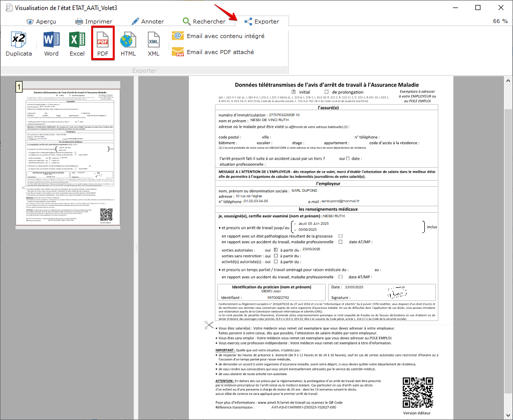513x420 pixels.
Task: Export the document to Excel
Action: (x=77, y=44)
